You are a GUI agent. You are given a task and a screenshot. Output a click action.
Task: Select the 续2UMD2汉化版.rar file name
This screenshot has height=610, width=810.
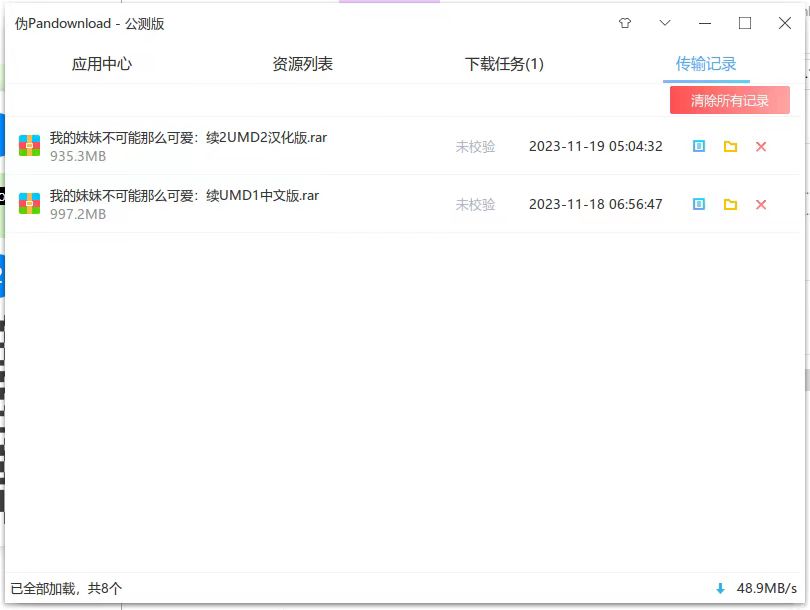tap(188, 138)
